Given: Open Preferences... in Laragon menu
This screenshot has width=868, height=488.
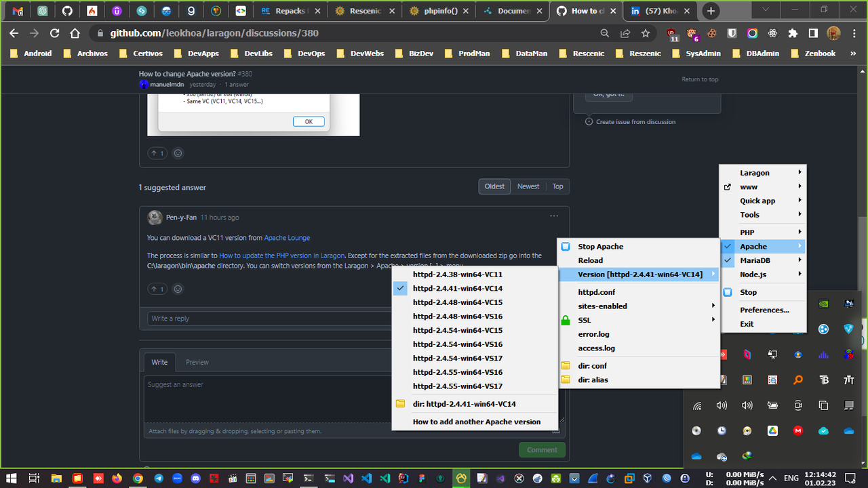Looking at the screenshot, I should [x=764, y=310].
